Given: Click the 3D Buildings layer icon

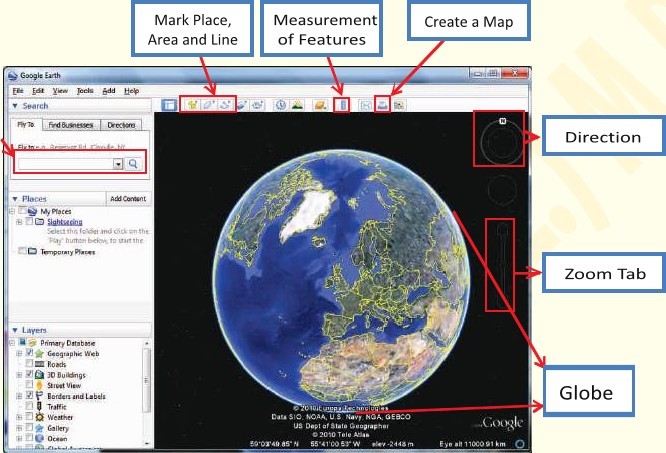Looking at the screenshot, I should pyautogui.click(x=39, y=375).
